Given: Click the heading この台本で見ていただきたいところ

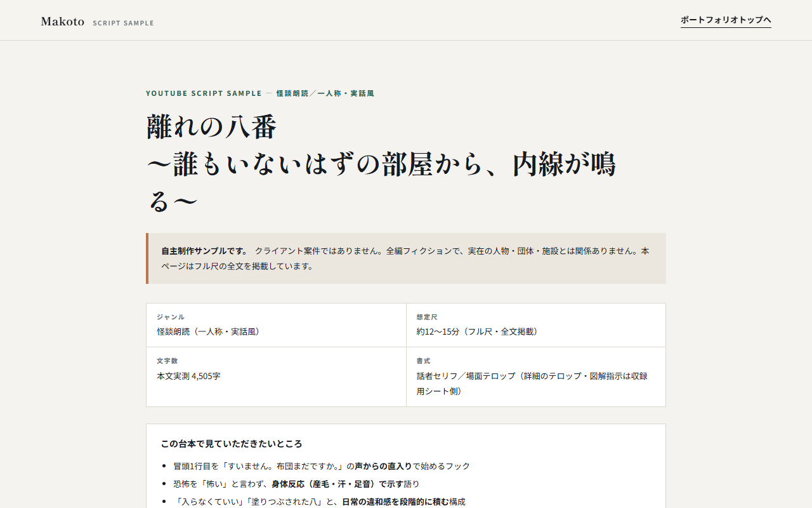Looking at the screenshot, I should pyautogui.click(x=232, y=444).
